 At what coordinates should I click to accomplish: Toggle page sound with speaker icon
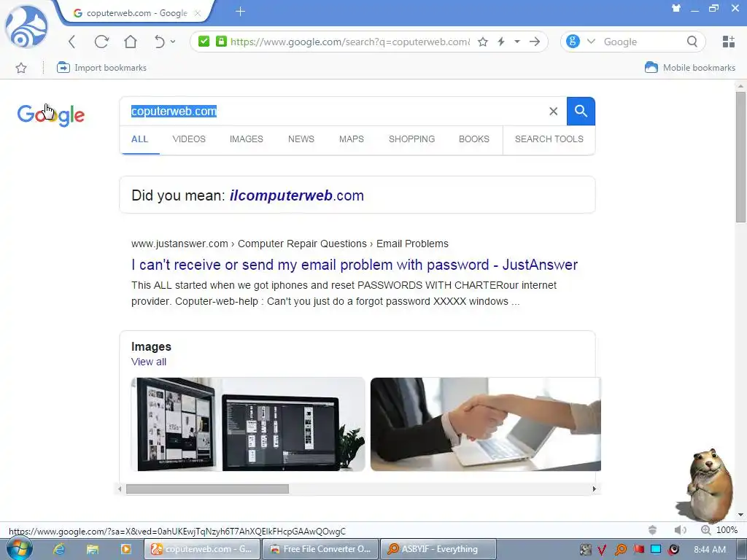click(681, 530)
